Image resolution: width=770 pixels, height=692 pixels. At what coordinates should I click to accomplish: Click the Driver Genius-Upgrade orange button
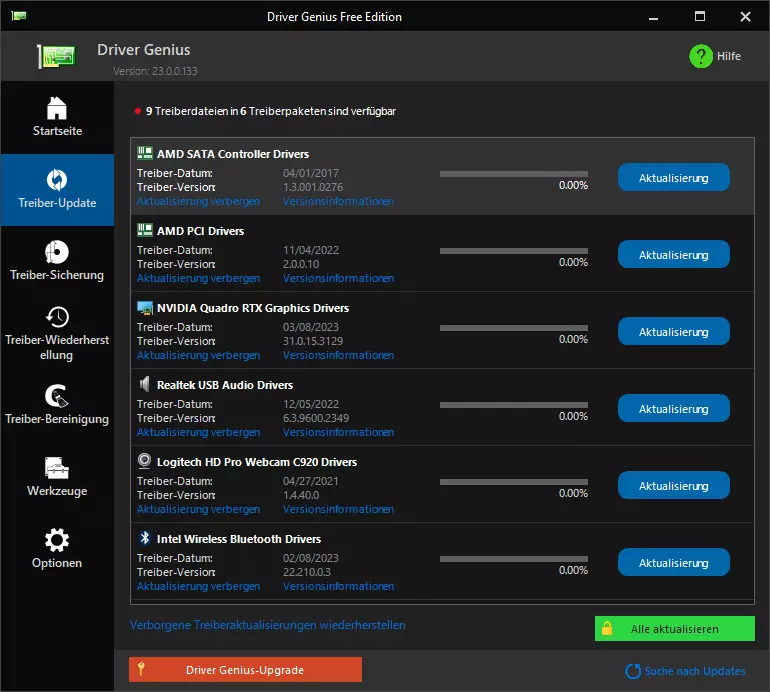click(x=246, y=669)
